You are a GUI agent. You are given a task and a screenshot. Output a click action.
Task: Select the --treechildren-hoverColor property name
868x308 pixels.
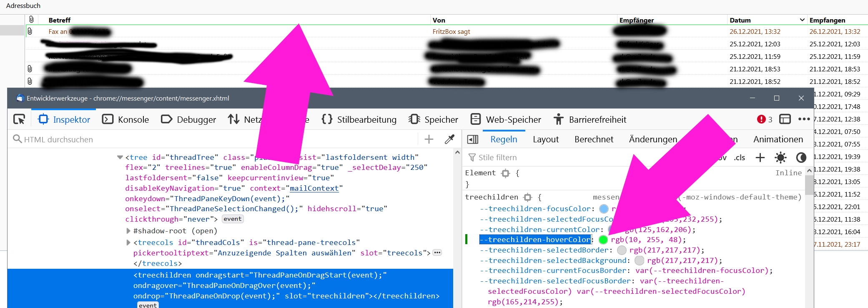pos(535,240)
